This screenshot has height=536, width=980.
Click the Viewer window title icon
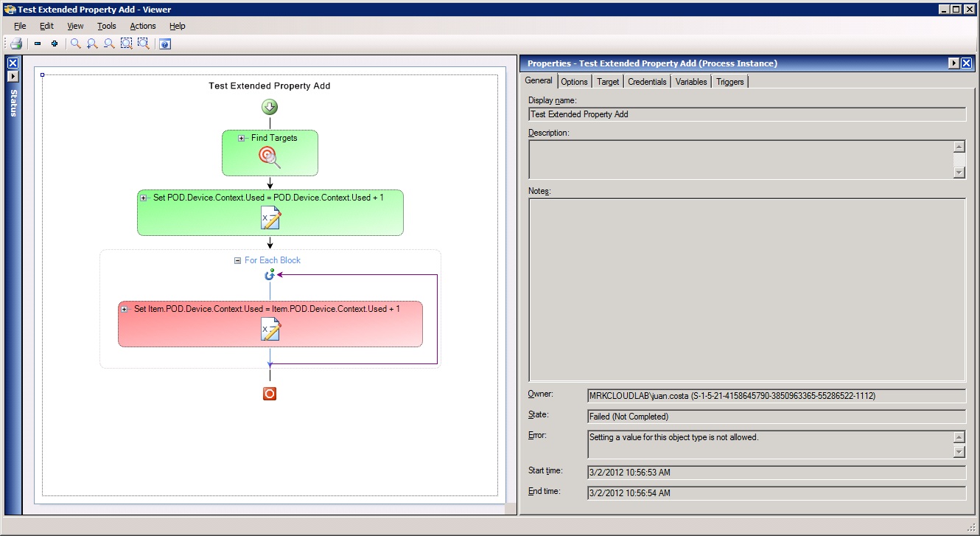[x=10, y=9]
